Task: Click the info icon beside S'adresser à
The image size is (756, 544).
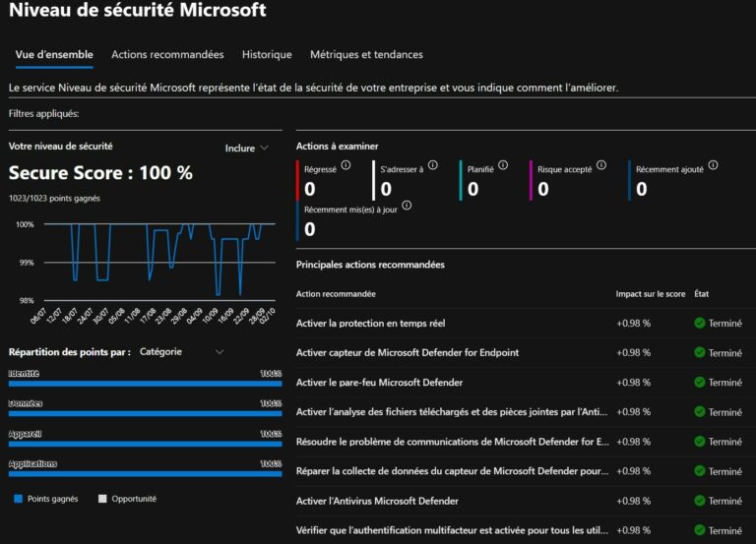Action: point(432,165)
